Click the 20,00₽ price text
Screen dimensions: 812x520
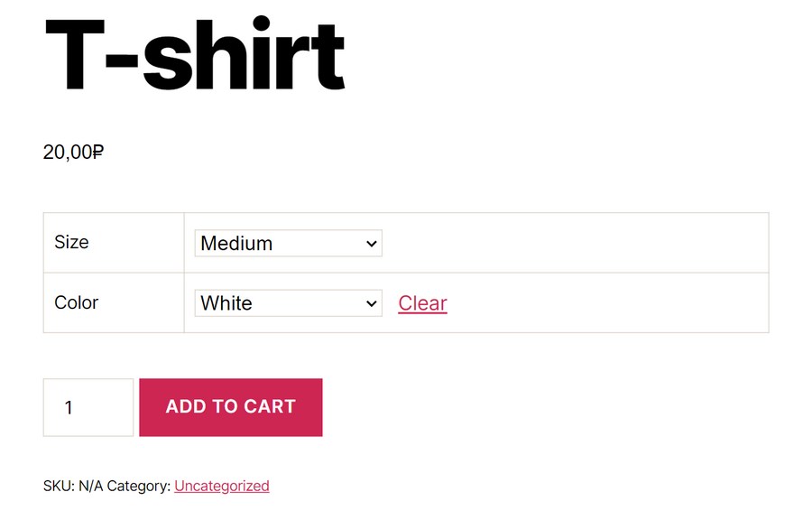pos(74,152)
